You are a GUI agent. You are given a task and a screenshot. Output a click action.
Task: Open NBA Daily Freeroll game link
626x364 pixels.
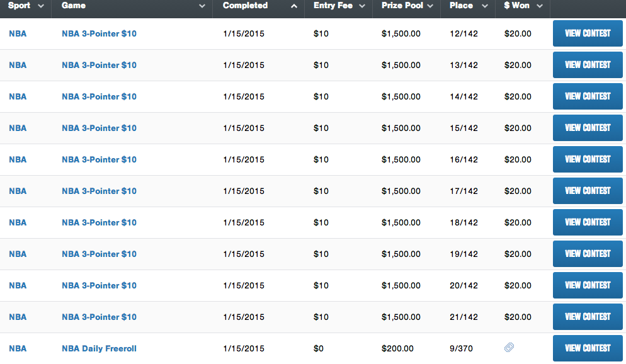pyautogui.click(x=99, y=348)
